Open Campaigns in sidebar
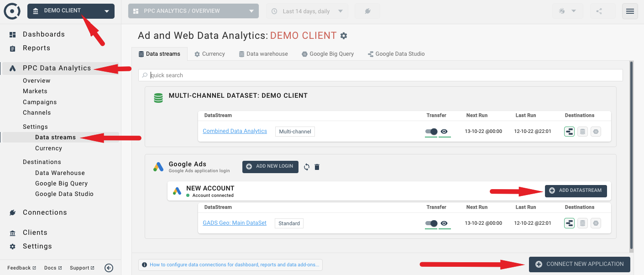This screenshot has width=644, height=275. click(40, 102)
